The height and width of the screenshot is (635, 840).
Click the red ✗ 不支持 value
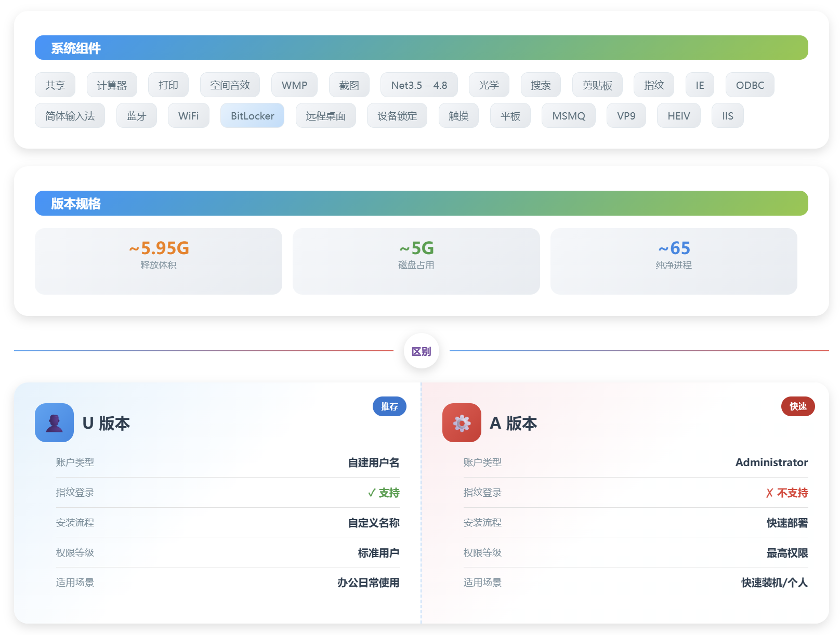pos(787,493)
